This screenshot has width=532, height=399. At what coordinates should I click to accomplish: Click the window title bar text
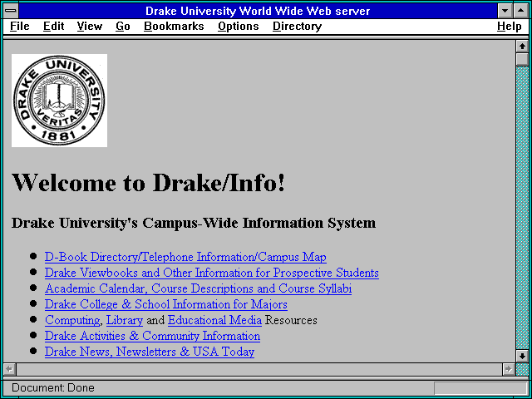click(x=258, y=11)
